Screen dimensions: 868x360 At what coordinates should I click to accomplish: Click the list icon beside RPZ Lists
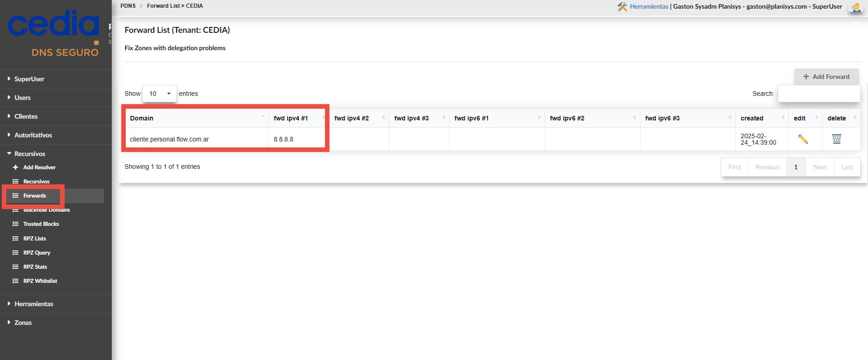16,239
